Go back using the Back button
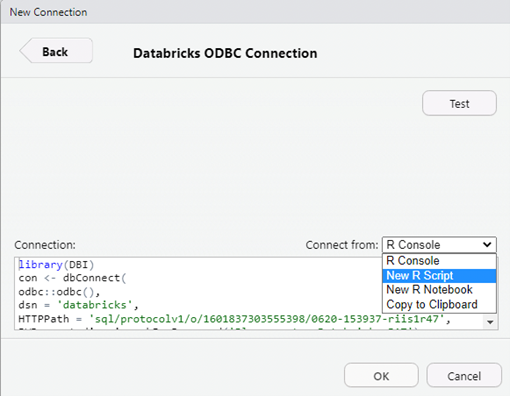The image size is (510, 396). coord(56,51)
